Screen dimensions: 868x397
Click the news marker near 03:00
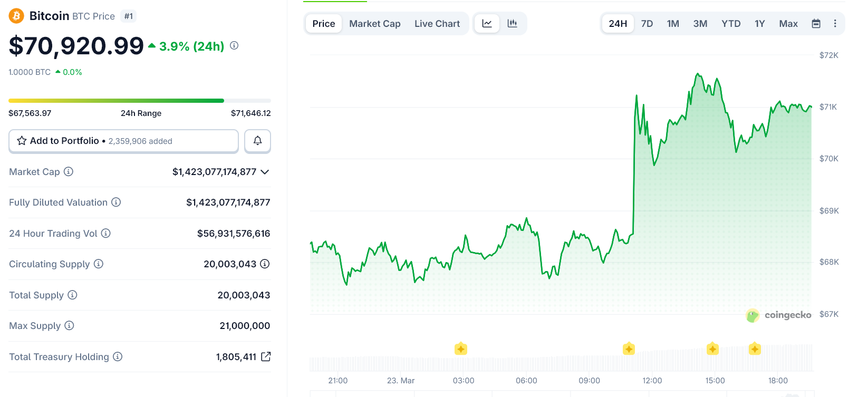pos(461,349)
